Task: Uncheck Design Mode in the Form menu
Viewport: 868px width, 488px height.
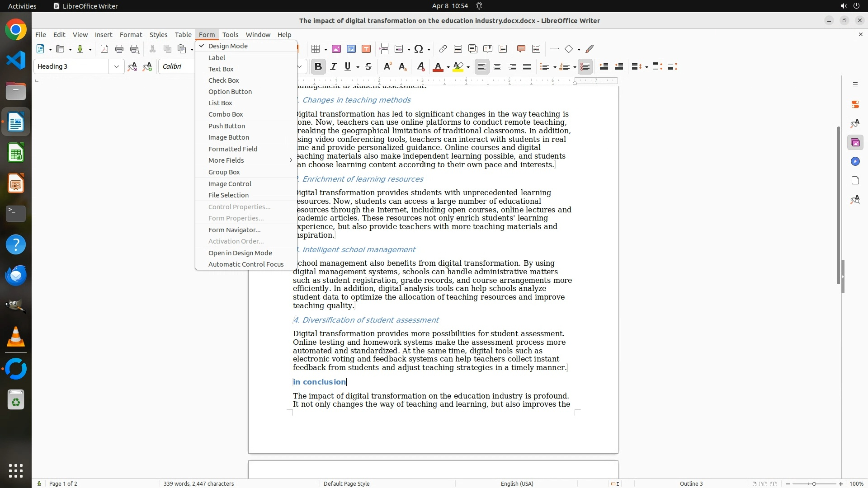Action: coord(228,46)
